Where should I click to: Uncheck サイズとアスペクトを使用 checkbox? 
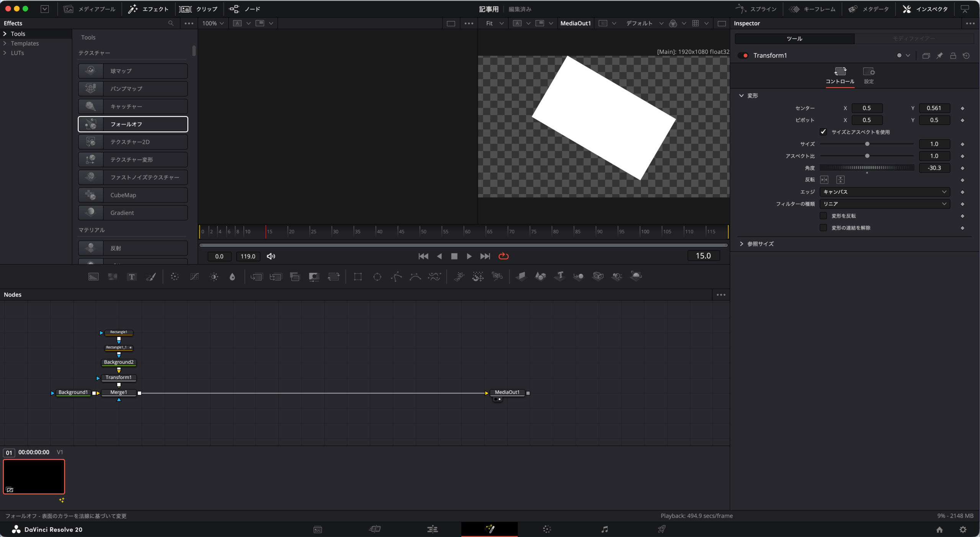(x=823, y=132)
